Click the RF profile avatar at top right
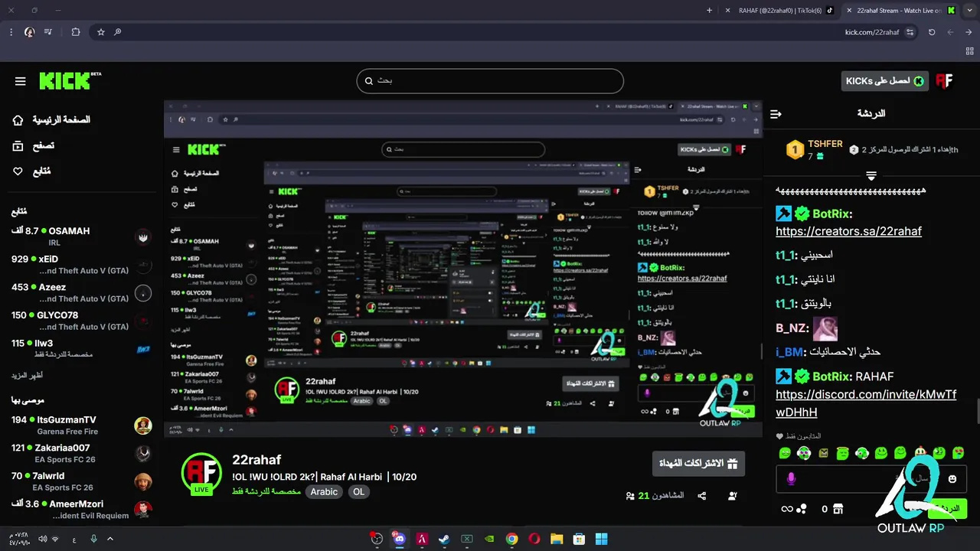Screen dimensions: 980x551 pyautogui.click(x=944, y=81)
